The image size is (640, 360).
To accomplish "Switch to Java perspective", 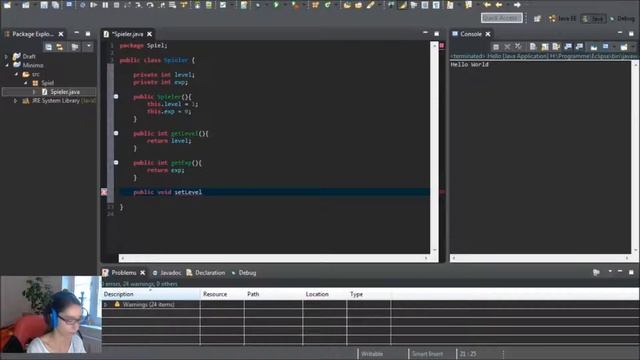I will click(593, 19).
